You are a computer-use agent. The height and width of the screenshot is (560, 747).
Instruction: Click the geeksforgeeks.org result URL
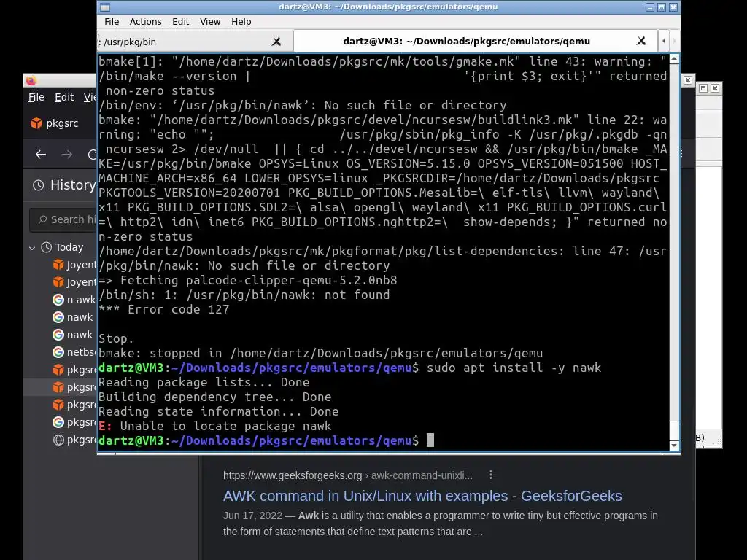(348, 475)
